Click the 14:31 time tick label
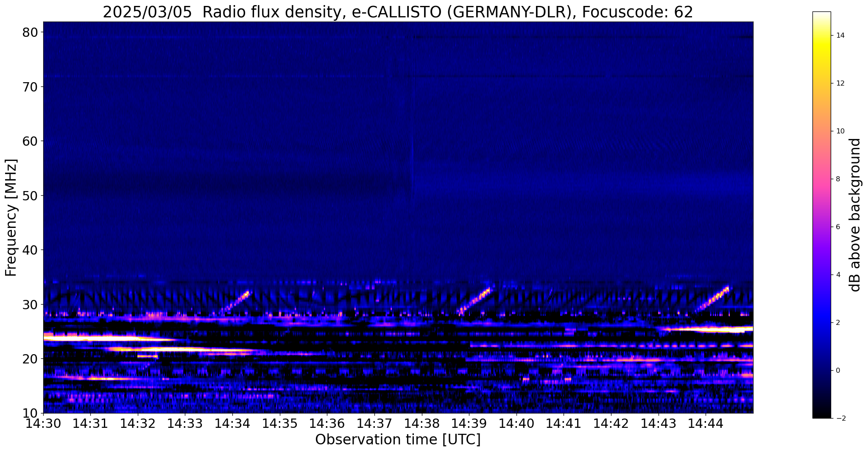868x452 pixels. click(x=90, y=423)
